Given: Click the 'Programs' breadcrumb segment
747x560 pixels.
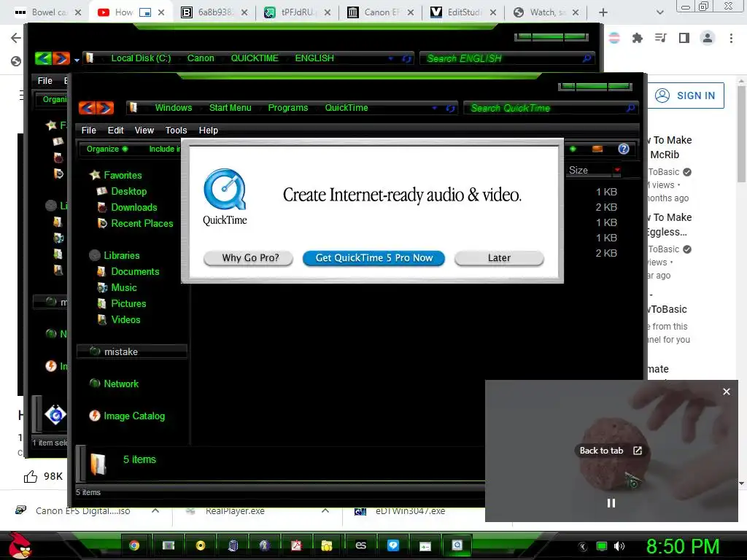Looking at the screenshot, I should pyautogui.click(x=287, y=108).
